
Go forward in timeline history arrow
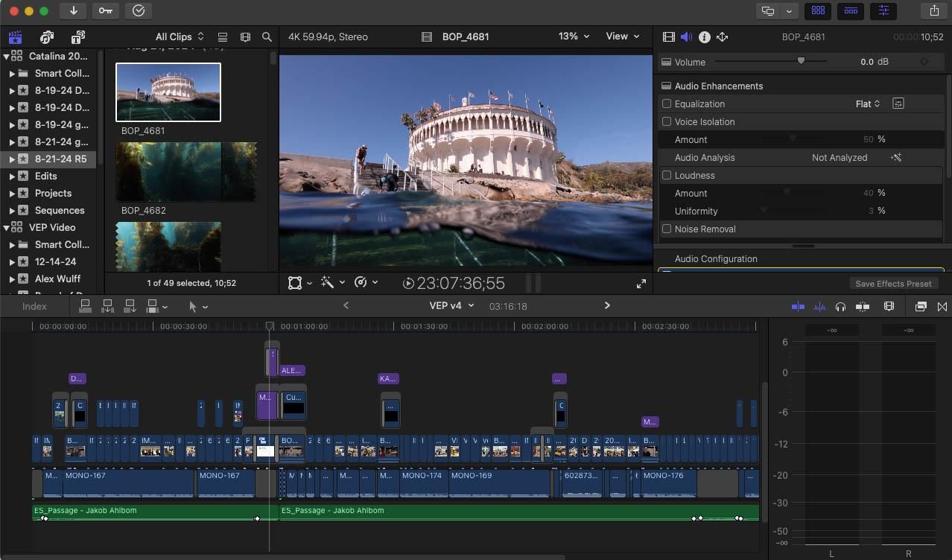(x=607, y=305)
